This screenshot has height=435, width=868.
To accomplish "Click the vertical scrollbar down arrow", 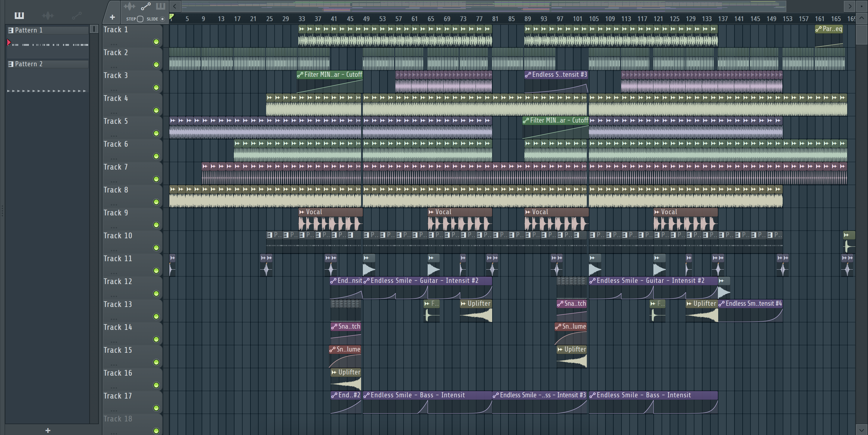I will [861, 430].
